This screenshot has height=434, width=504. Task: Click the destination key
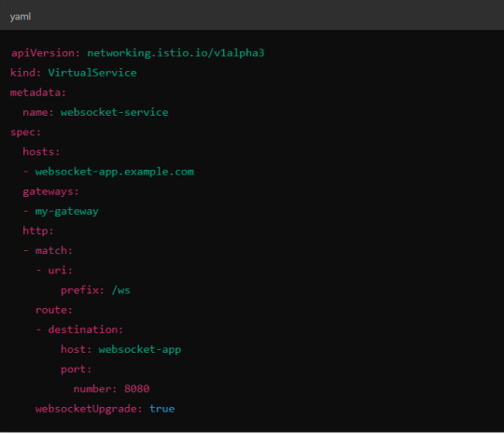pos(86,329)
